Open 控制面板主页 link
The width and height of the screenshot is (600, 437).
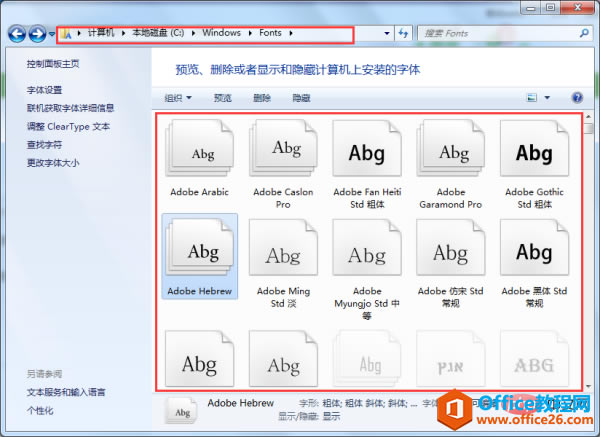point(53,64)
